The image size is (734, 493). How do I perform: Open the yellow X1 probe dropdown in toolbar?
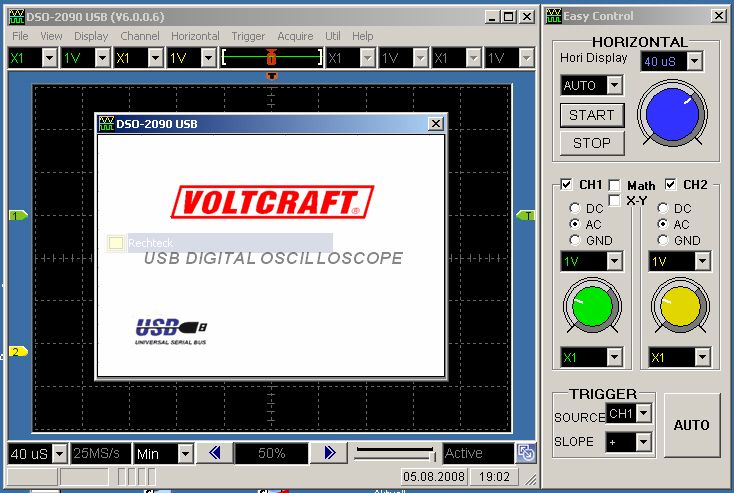pos(155,58)
